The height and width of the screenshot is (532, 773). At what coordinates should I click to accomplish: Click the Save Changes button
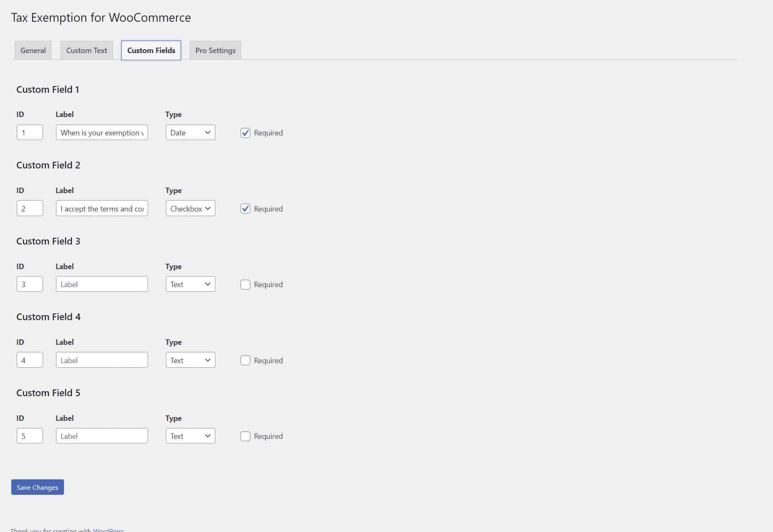(38, 487)
